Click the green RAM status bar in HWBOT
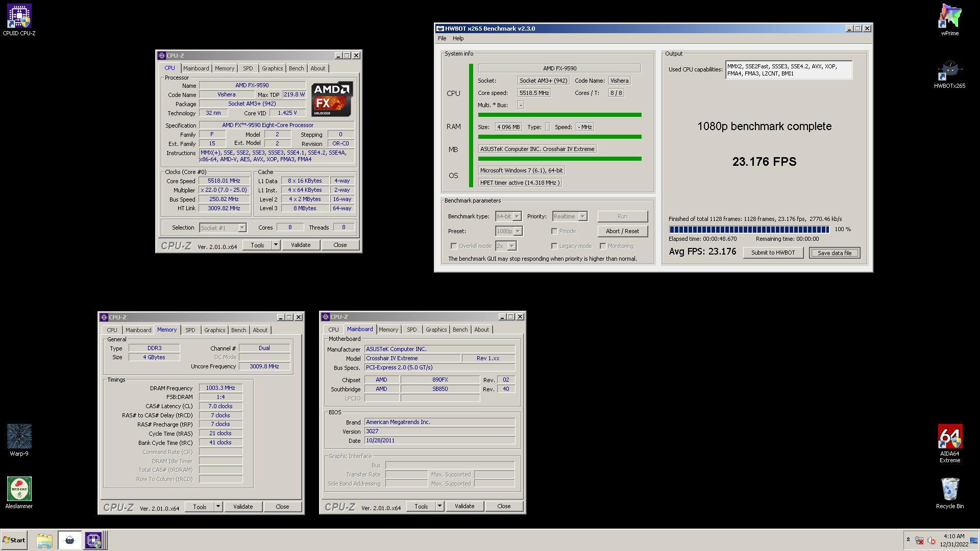Screen dimensions: 980x551 tap(559, 137)
